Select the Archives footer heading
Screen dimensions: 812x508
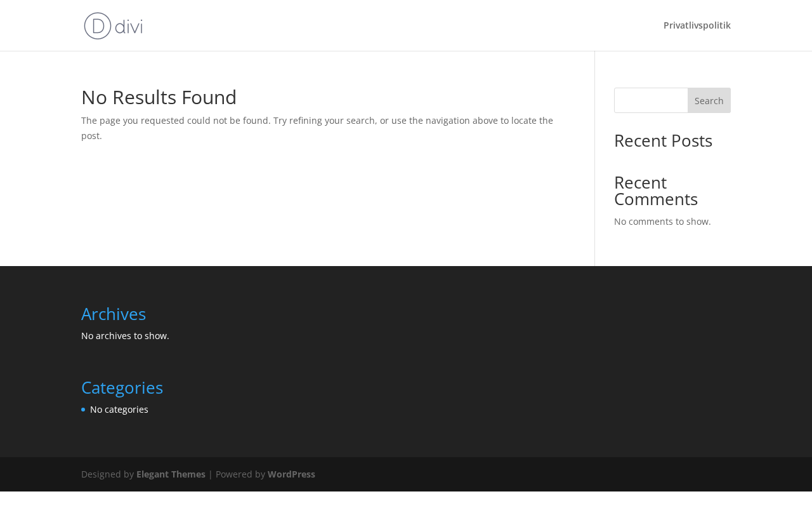(114, 314)
